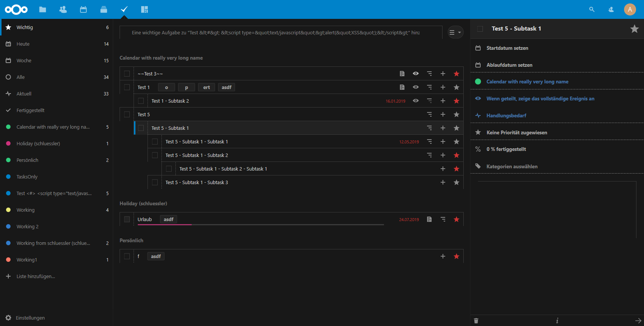The width and height of the screenshot is (644, 326).
Task: Show the Fertiggestellt tasks
Action: point(57,110)
